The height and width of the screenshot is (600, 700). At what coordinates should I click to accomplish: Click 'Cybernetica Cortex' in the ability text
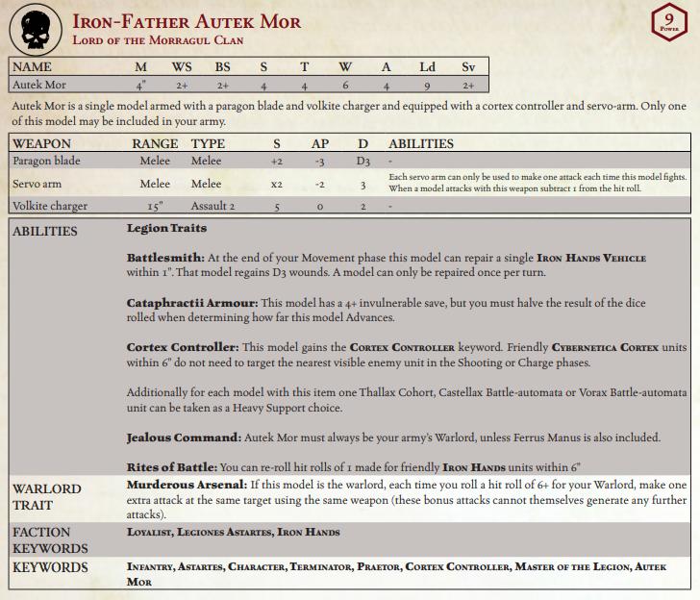tap(605, 348)
